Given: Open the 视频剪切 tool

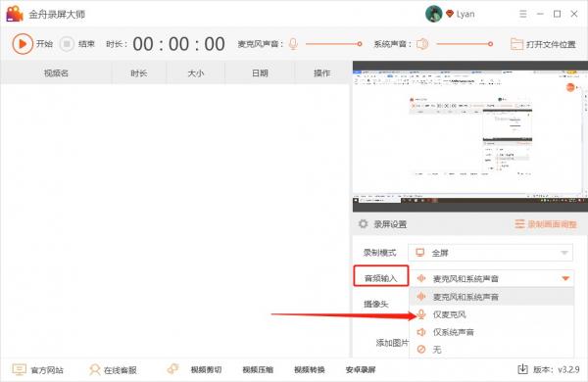Looking at the screenshot, I should pyautogui.click(x=206, y=370).
